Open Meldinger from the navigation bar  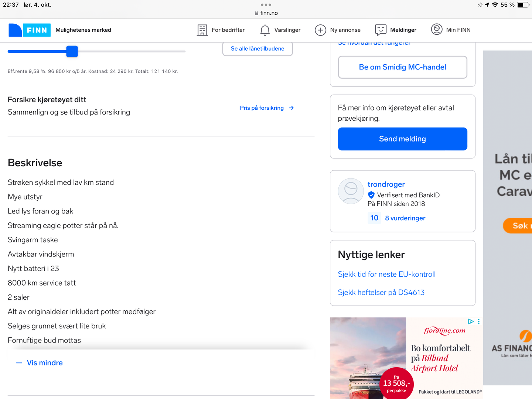(x=396, y=30)
